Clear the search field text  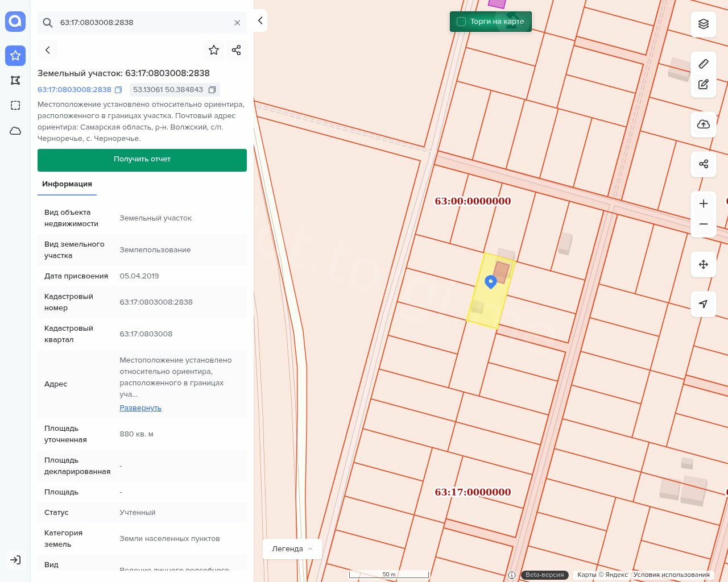pyautogui.click(x=237, y=23)
